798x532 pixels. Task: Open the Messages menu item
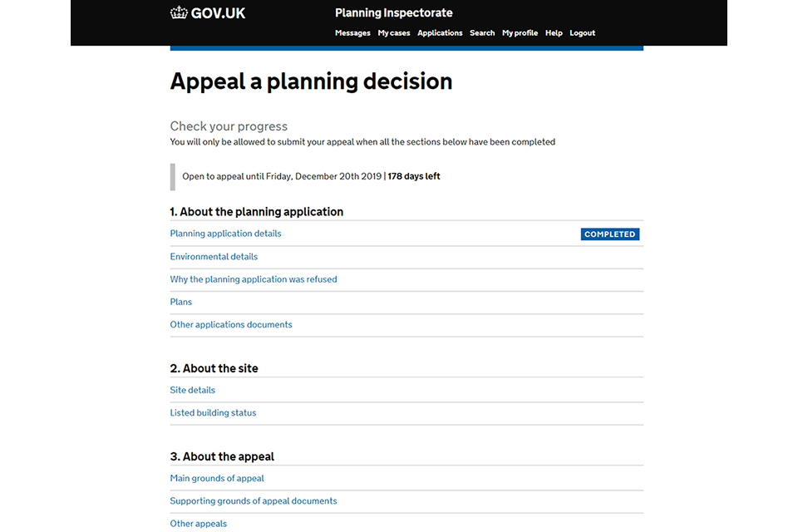[x=352, y=33]
